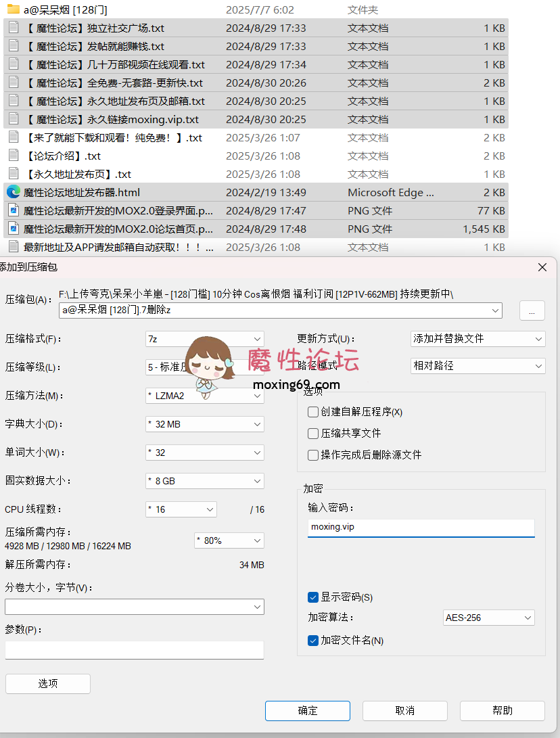Click the icon of 永久链接moxing.vip.txt

pos(14,119)
